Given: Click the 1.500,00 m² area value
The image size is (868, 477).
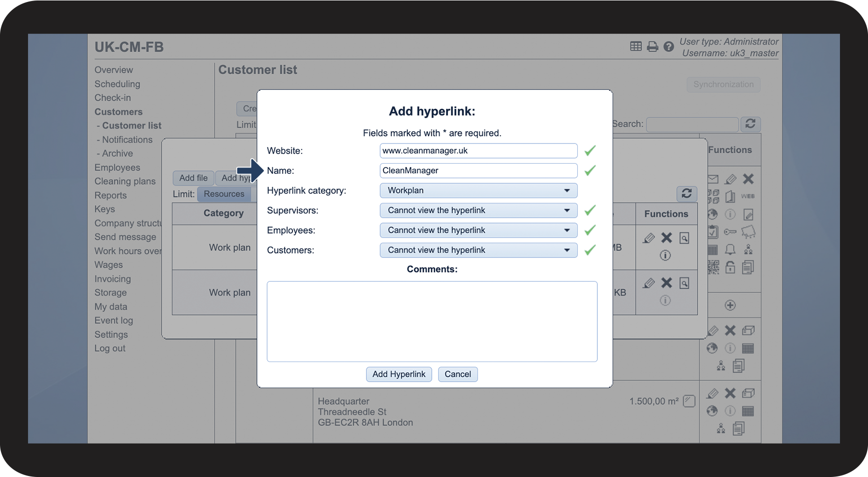Looking at the screenshot, I should coord(654,401).
